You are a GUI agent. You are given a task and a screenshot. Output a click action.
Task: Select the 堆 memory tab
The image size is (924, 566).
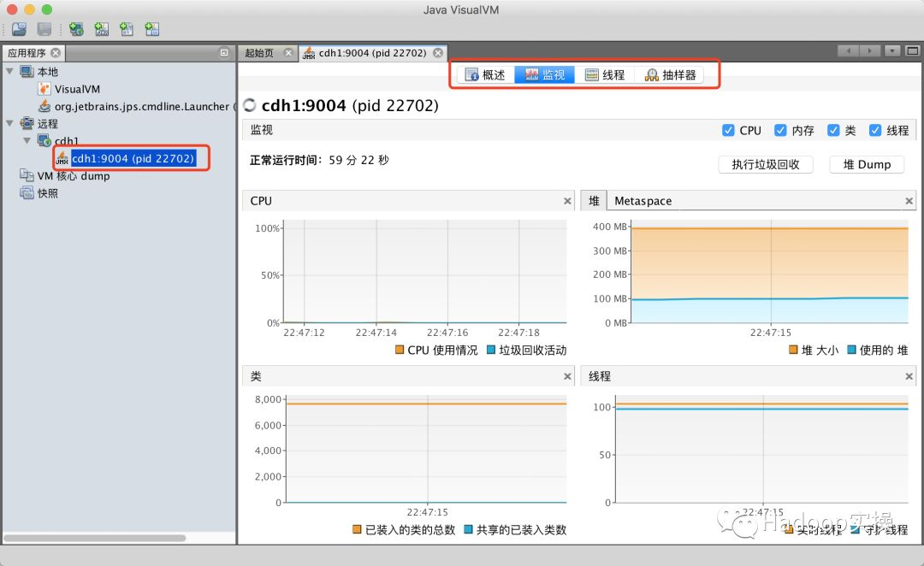(x=594, y=201)
